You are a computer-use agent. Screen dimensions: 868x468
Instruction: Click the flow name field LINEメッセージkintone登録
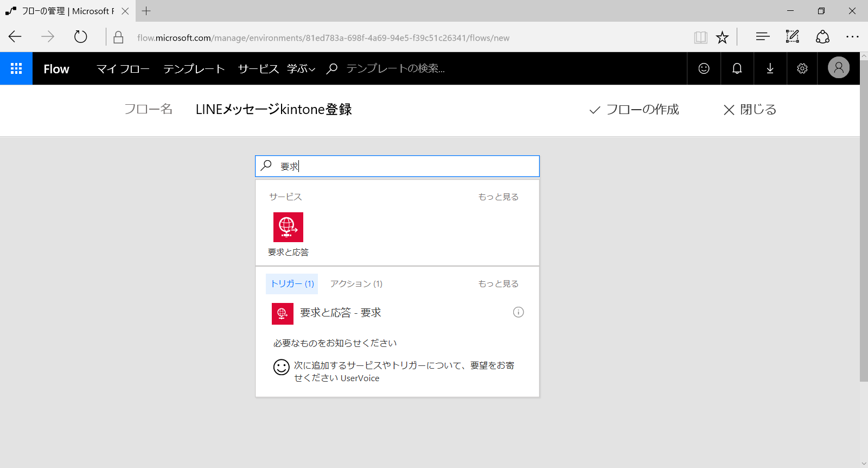coord(273,110)
